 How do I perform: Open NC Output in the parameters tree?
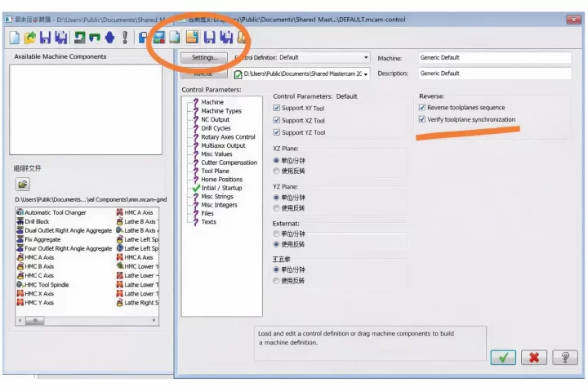216,120
